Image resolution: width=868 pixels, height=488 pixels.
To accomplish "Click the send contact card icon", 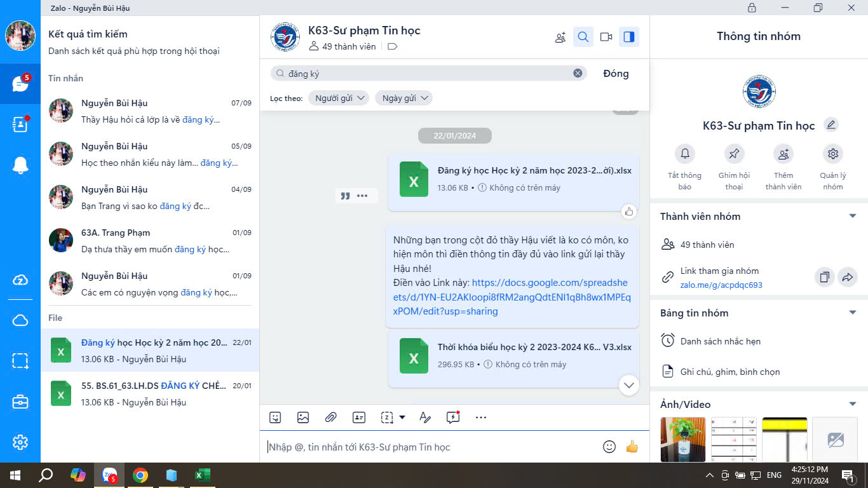I will 359,417.
